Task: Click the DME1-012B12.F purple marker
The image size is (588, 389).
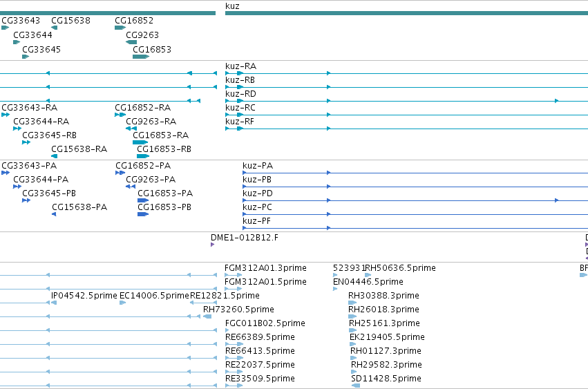Action: click(213, 245)
